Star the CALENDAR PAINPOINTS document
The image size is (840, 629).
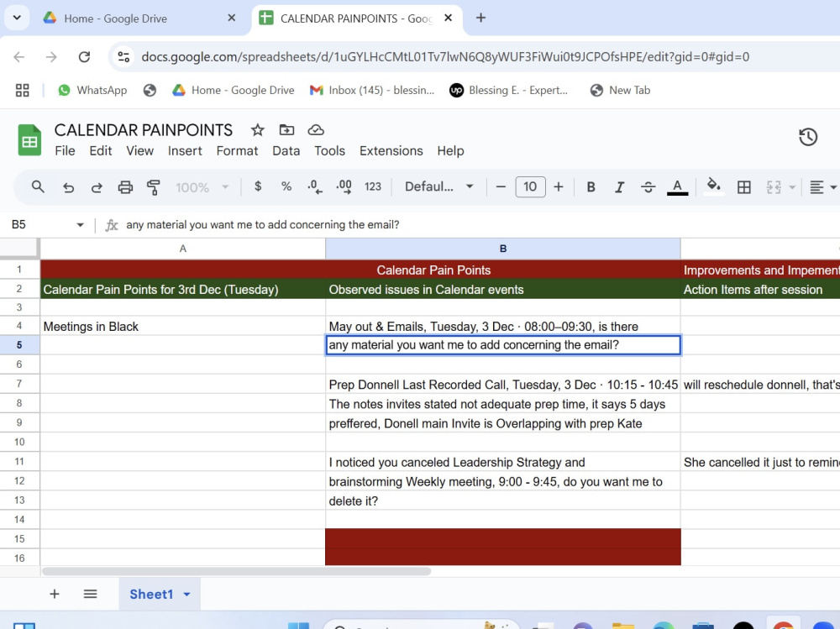(258, 129)
